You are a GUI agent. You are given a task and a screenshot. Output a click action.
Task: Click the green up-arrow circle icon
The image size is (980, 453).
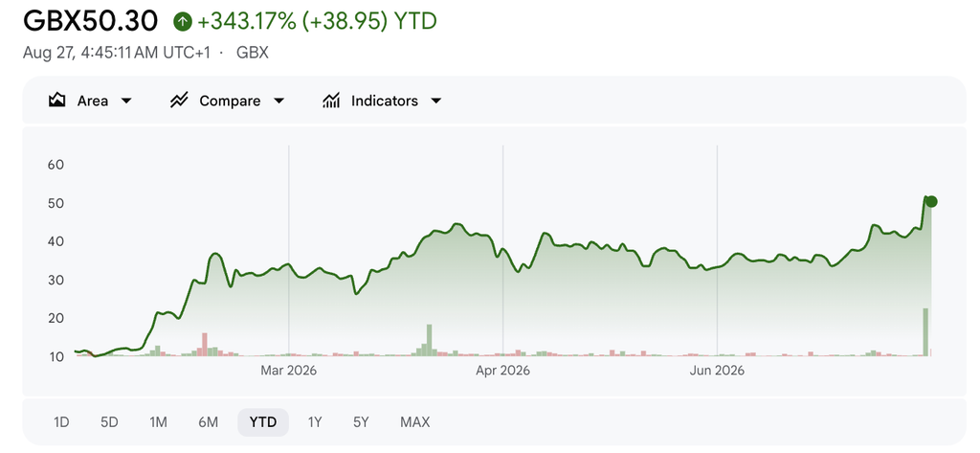point(183,22)
